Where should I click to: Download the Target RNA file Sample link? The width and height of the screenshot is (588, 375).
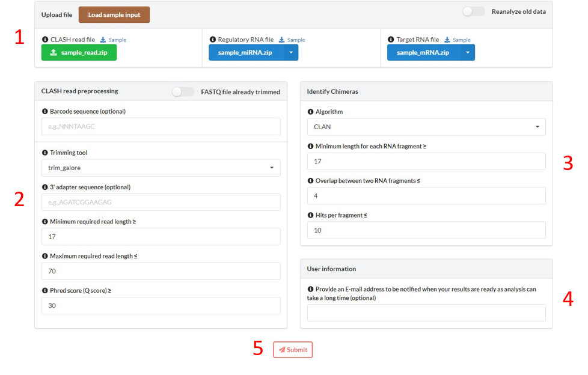point(462,40)
